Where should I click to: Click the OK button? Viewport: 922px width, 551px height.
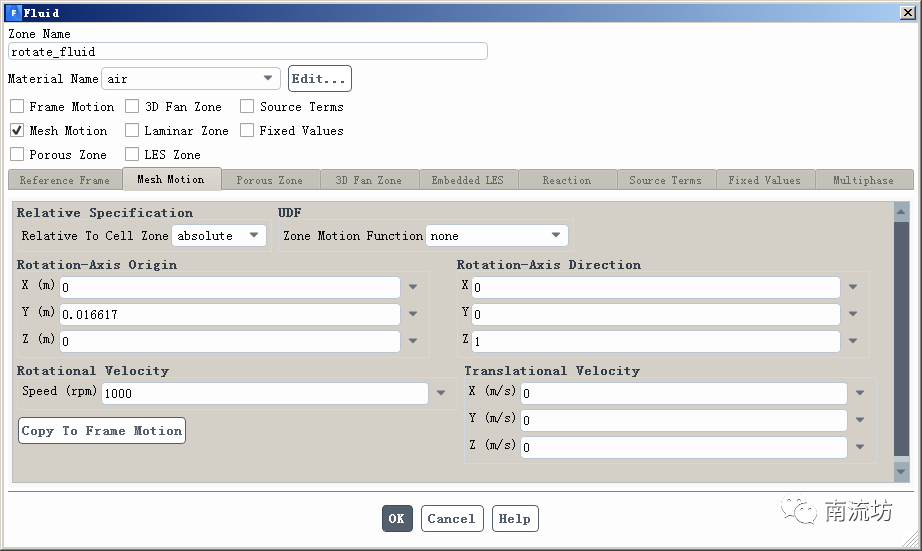click(x=397, y=518)
